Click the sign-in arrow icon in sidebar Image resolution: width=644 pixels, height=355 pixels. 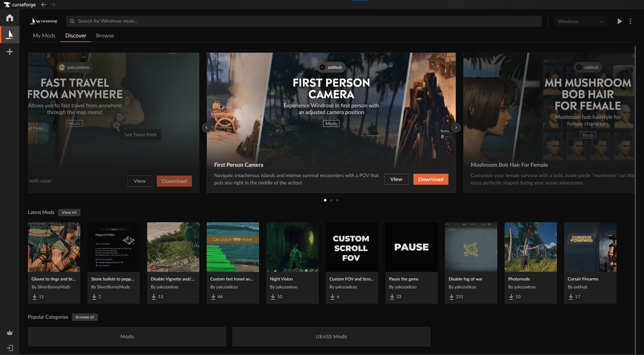10,348
